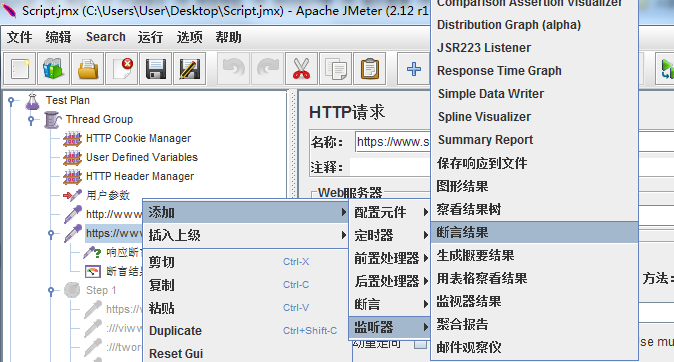Open the Search menu
This screenshot has width=674, height=362.
click(106, 37)
